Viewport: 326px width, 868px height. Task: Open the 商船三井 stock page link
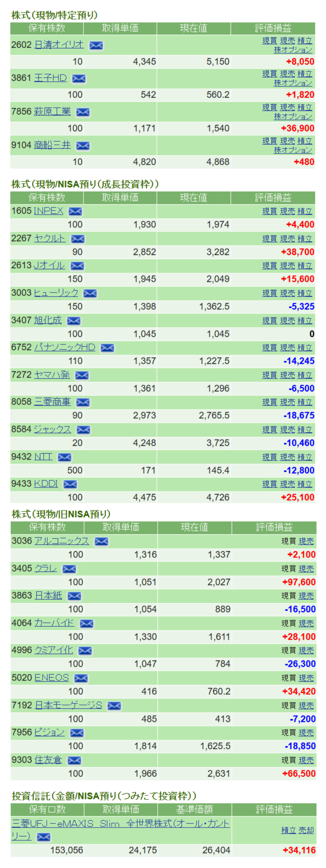52,145
